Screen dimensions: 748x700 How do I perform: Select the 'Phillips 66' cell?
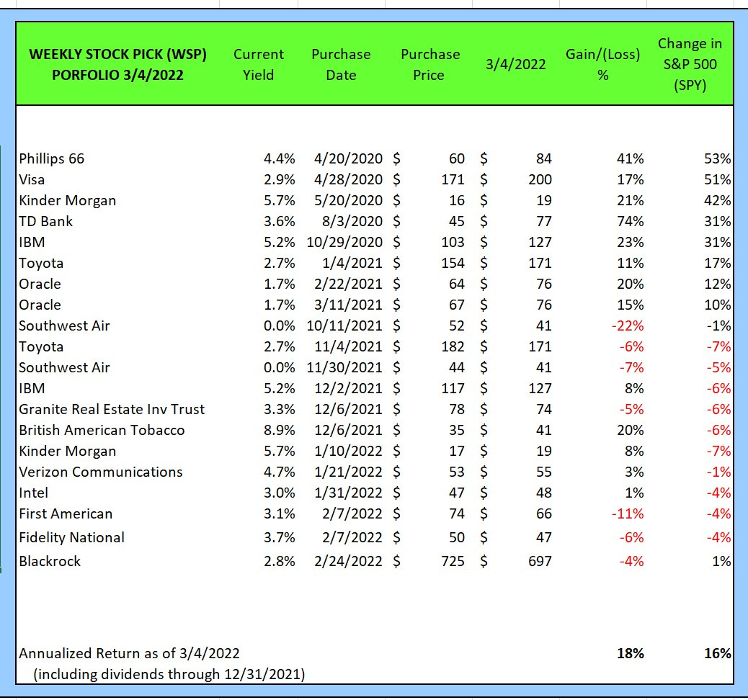click(x=51, y=158)
